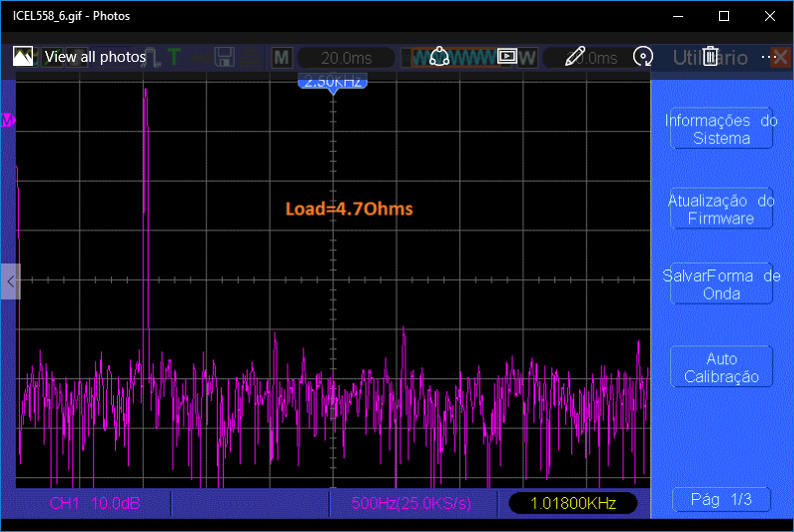Click Auto Calibração button
The width and height of the screenshot is (794, 532).
pos(721,367)
